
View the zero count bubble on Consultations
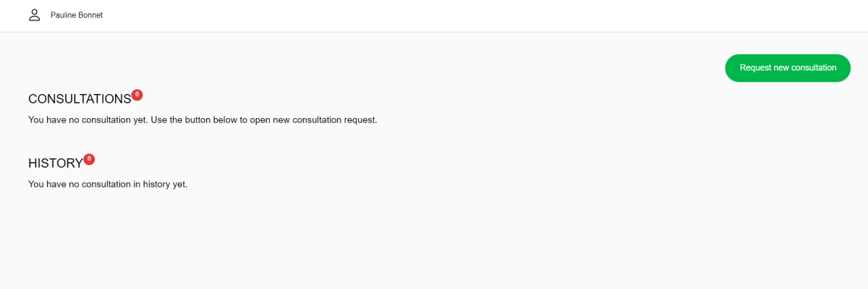coord(137,95)
